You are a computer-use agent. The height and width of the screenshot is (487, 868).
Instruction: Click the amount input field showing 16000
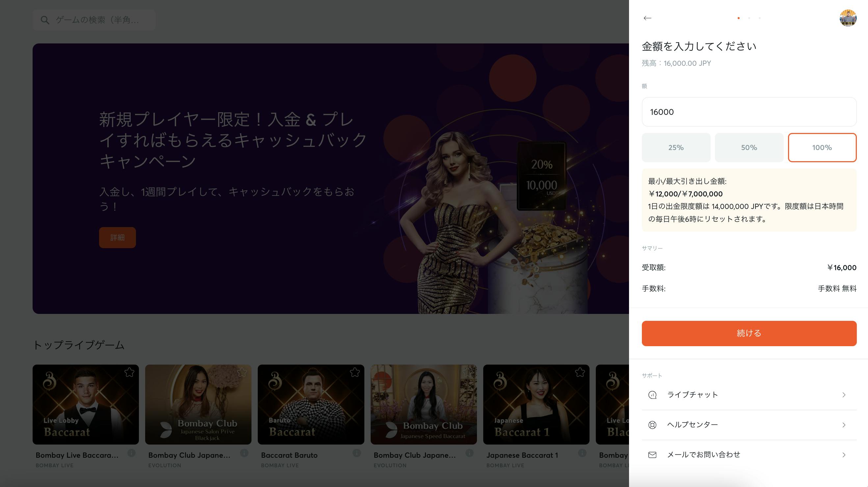pyautogui.click(x=749, y=112)
